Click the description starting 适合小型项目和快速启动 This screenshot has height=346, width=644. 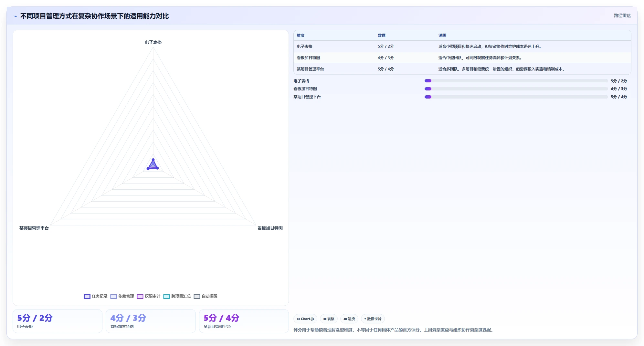pos(490,47)
